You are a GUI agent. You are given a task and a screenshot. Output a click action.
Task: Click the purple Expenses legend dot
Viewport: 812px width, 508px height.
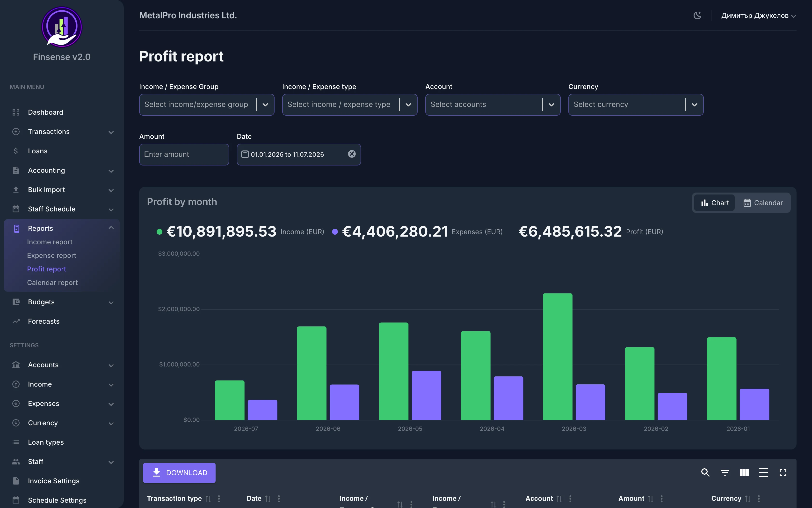tap(334, 232)
